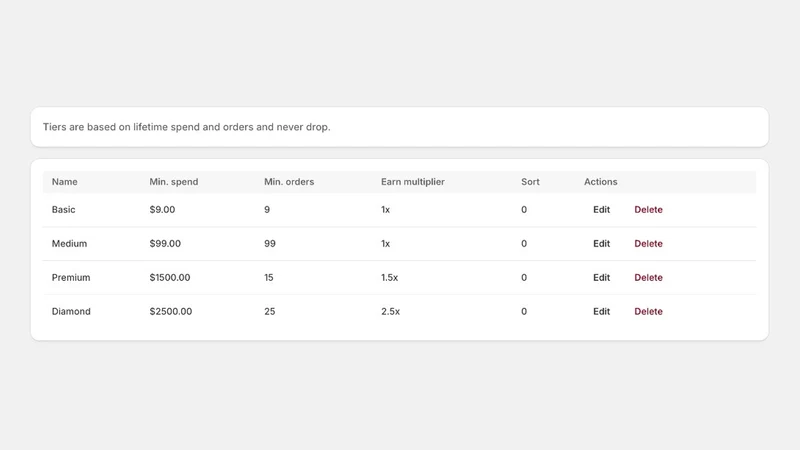Click the 1.5x earn multiplier value
Viewport: 800px width, 450px height.
coord(389,278)
